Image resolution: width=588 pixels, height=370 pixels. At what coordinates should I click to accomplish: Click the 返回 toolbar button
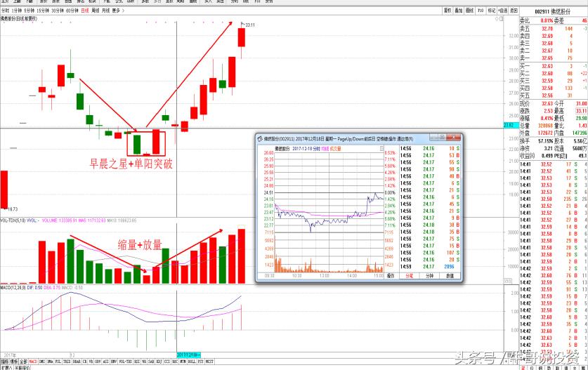(x=514, y=11)
